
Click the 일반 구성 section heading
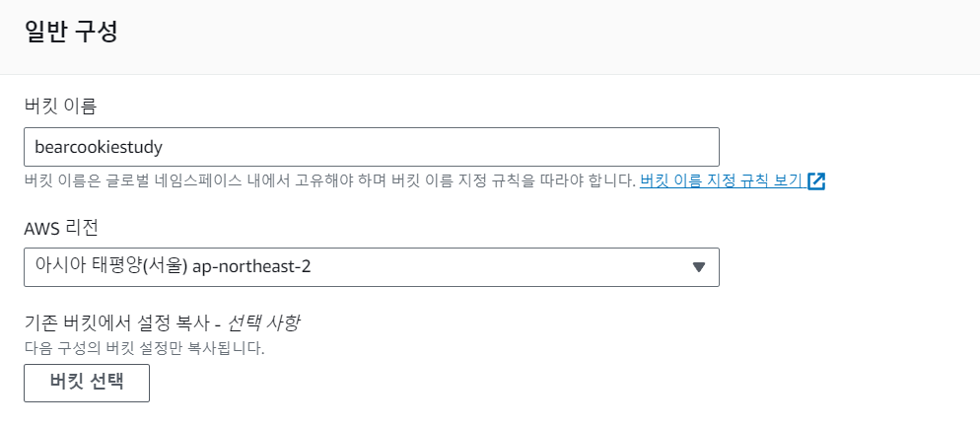pos(71,32)
